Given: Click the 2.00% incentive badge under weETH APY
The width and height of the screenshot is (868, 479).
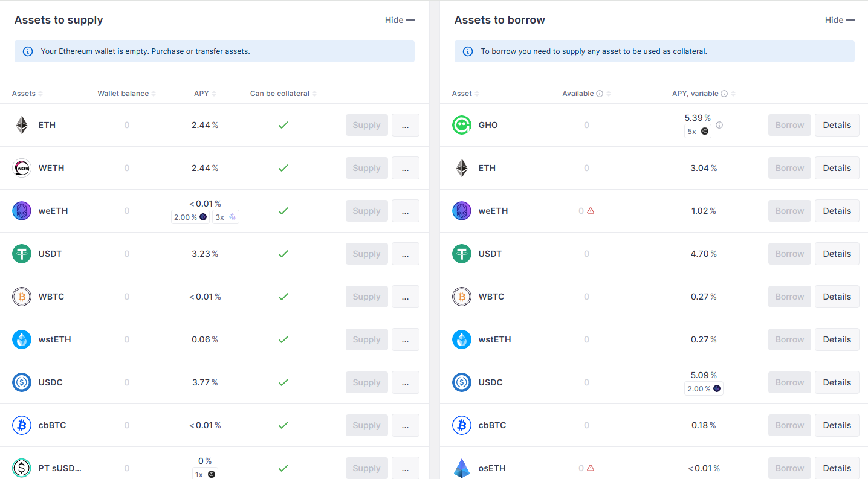Looking at the screenshot, I should click(190, 217).
